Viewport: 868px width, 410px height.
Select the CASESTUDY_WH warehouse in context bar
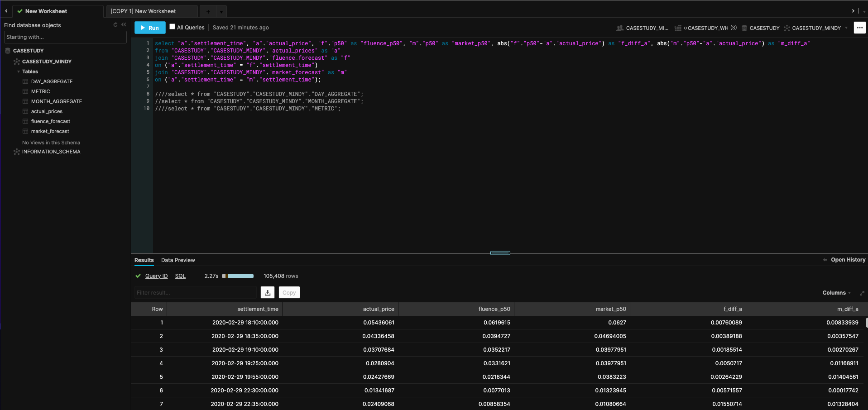[710, 28]
